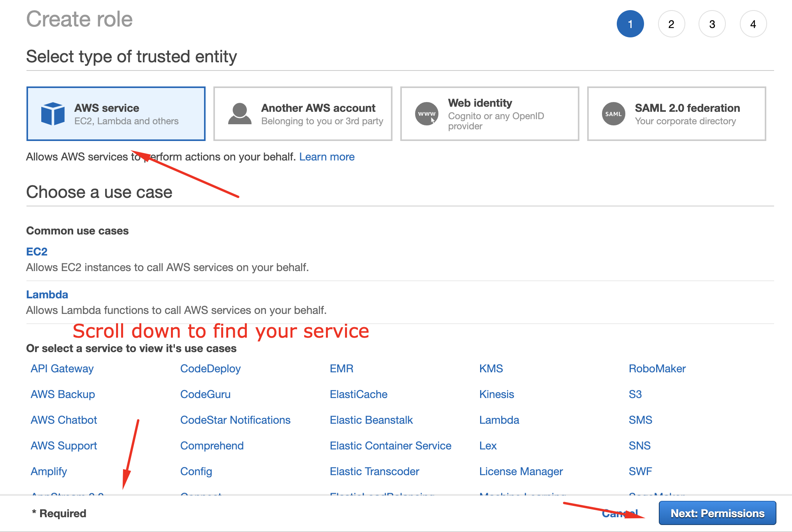Viewport: 792px width, 532px height.
Task: Pick S3 service
Action: point(635,394)
